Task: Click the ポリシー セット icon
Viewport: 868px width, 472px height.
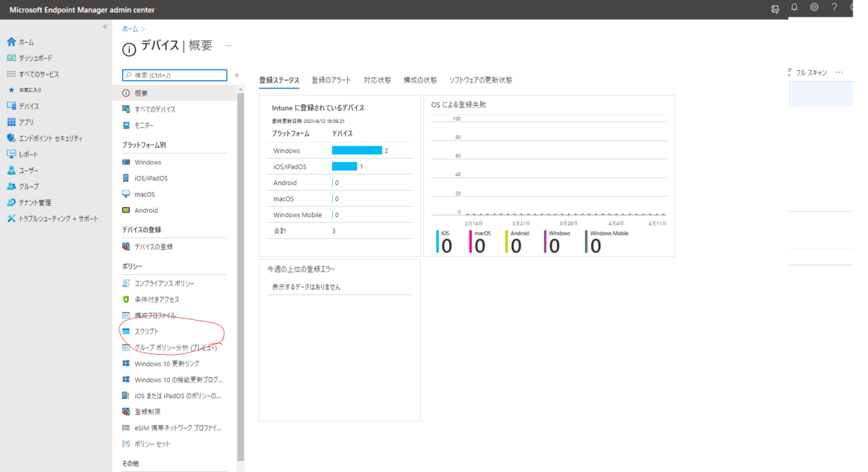Action: [x=126, y=444]
